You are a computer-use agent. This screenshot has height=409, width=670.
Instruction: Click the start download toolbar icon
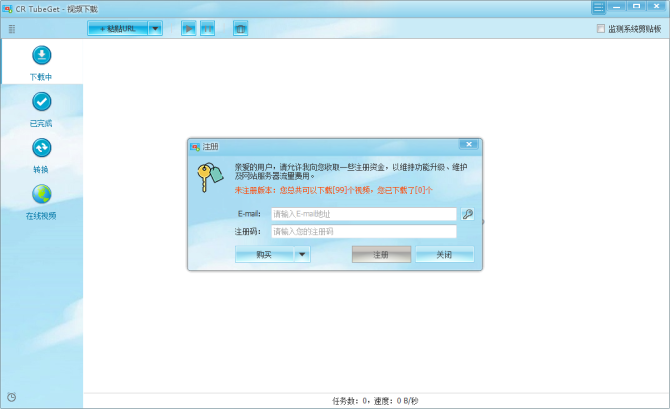[x=188, y=29]
